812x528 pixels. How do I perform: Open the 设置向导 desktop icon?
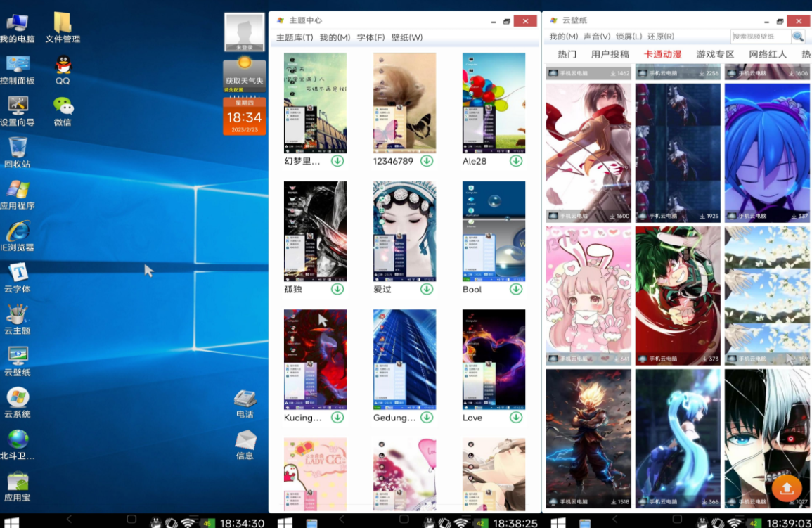tap(17, 111)
